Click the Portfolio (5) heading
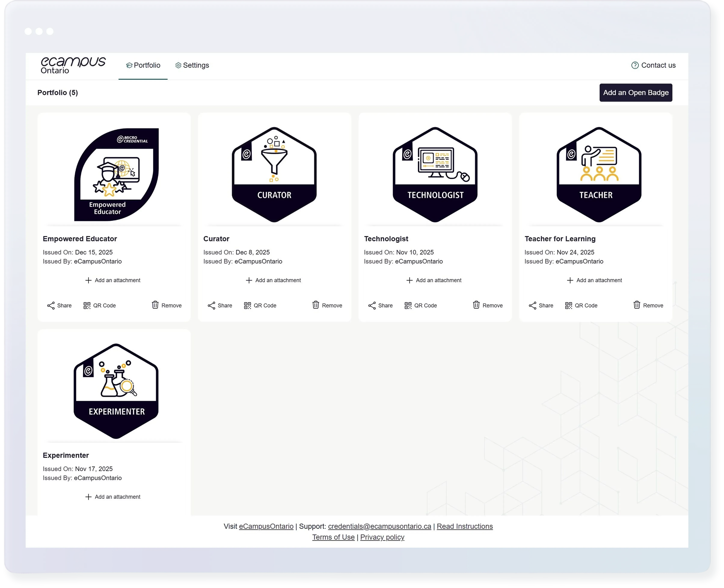This screenshot has width=724, height=588. click(x=58, y=92)
